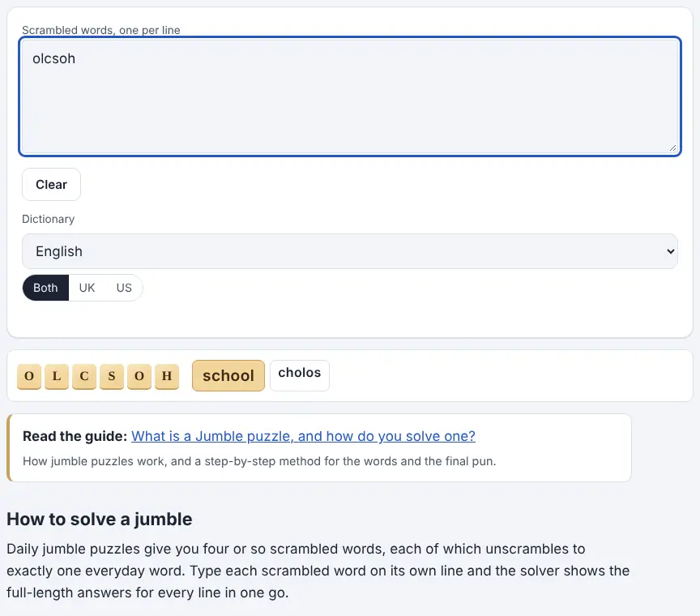The height and width of the screenshot is (616, 700).
Task: Grab the textarea resize handle
Action: [x=672, y=148]
